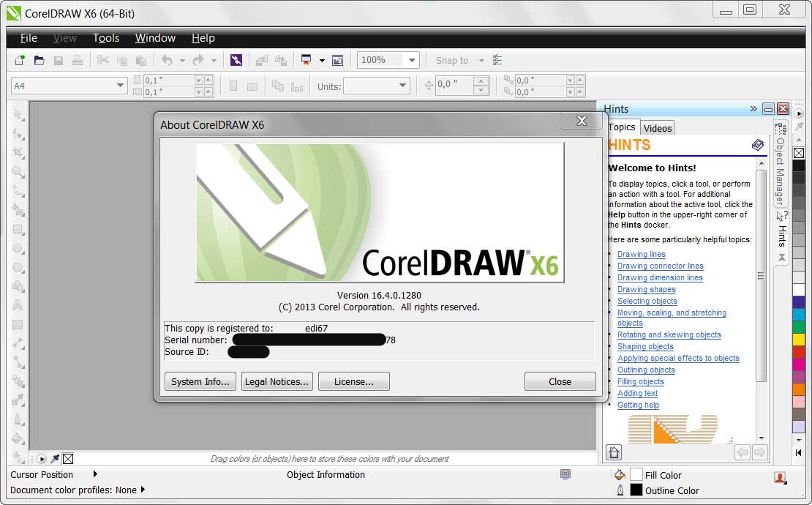Viewport: 812px width, 505px height.
Task: Click the Import icon
Action: pos(261,60)
